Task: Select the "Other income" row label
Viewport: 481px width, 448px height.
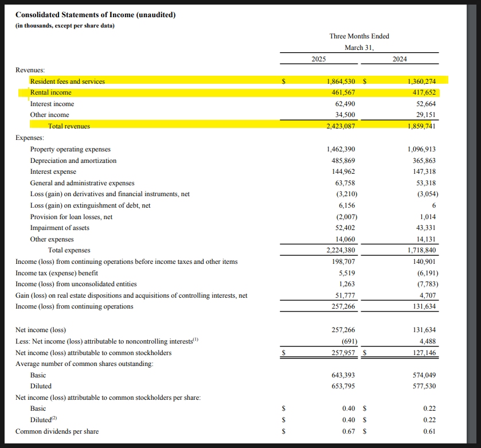Action: tap(49, 115)
